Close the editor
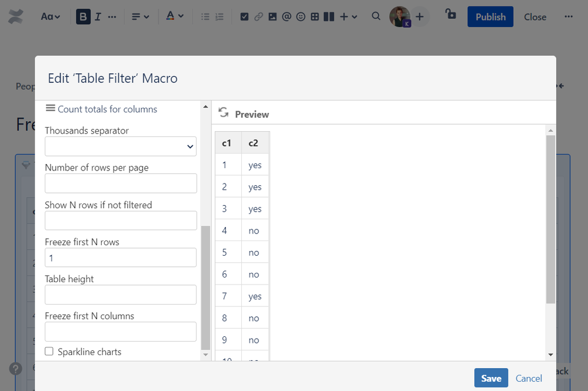The height and width of the screenshot is (391, 588). pyautogui.click(x=535, y=17)
